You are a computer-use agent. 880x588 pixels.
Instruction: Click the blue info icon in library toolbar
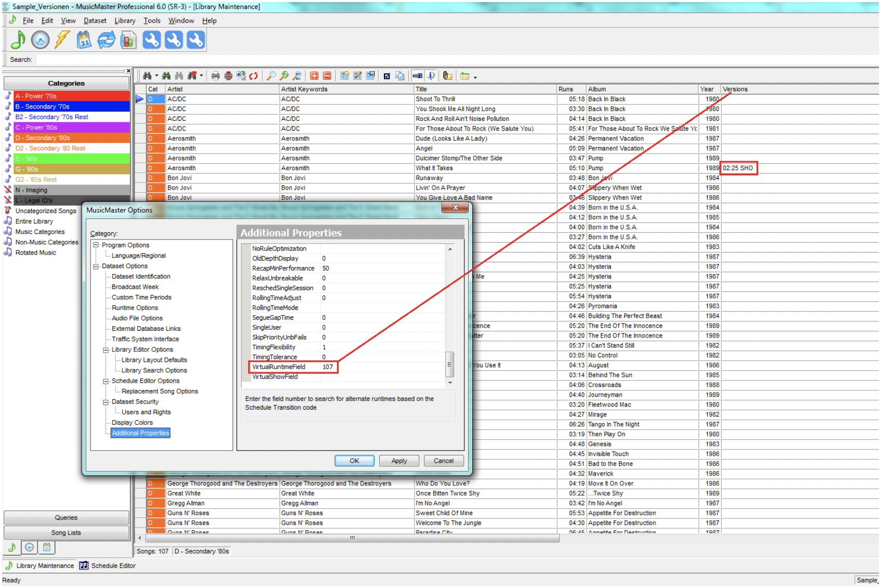431,76
